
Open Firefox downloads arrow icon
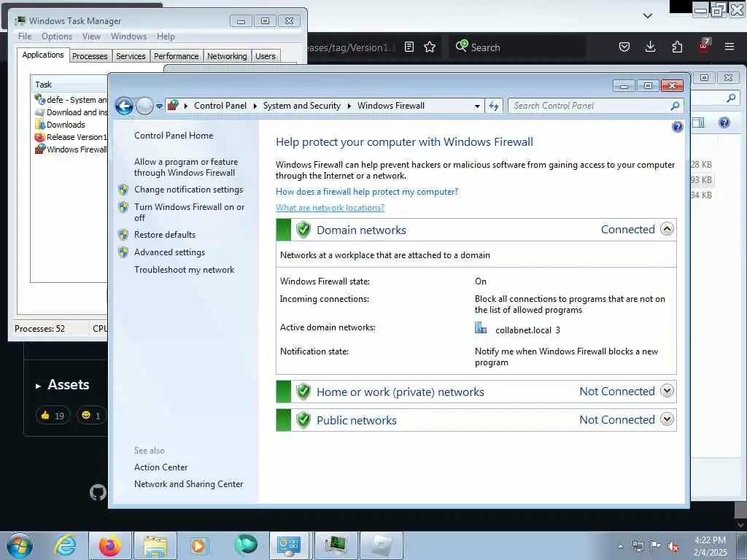650,47
